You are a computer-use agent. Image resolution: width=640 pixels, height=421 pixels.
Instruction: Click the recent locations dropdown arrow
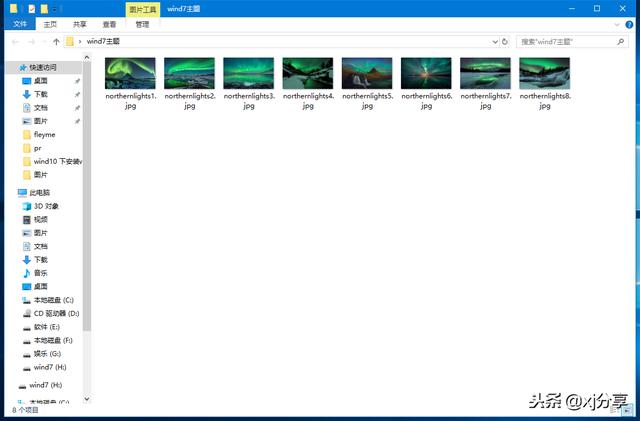44,42
